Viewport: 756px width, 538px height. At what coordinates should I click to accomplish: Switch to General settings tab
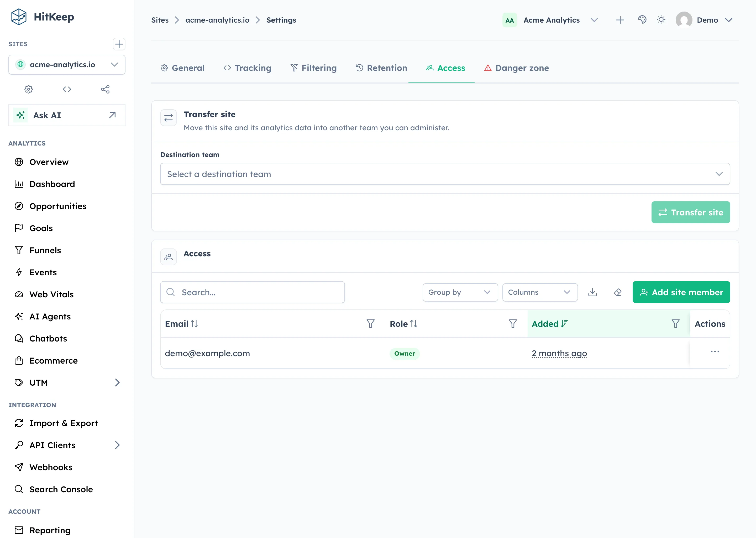click(x=183, y=68)
